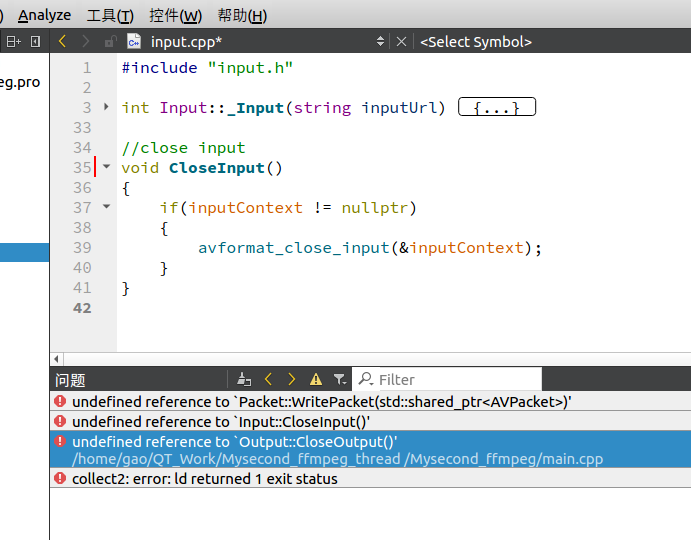Toggle the show warnings icon
The width and height of the screenshot is (691, 540).
pyautogui.click(x=316, y=380)
